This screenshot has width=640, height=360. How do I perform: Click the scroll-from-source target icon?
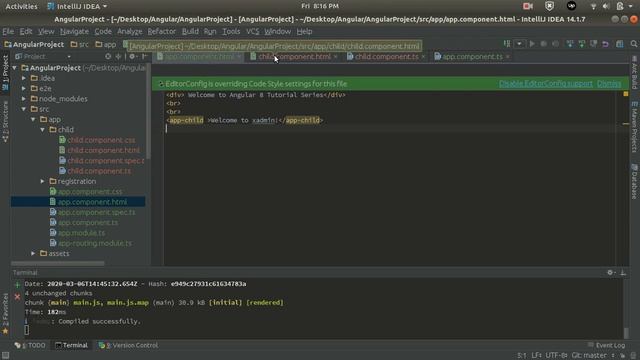click(x=108, y=56)
